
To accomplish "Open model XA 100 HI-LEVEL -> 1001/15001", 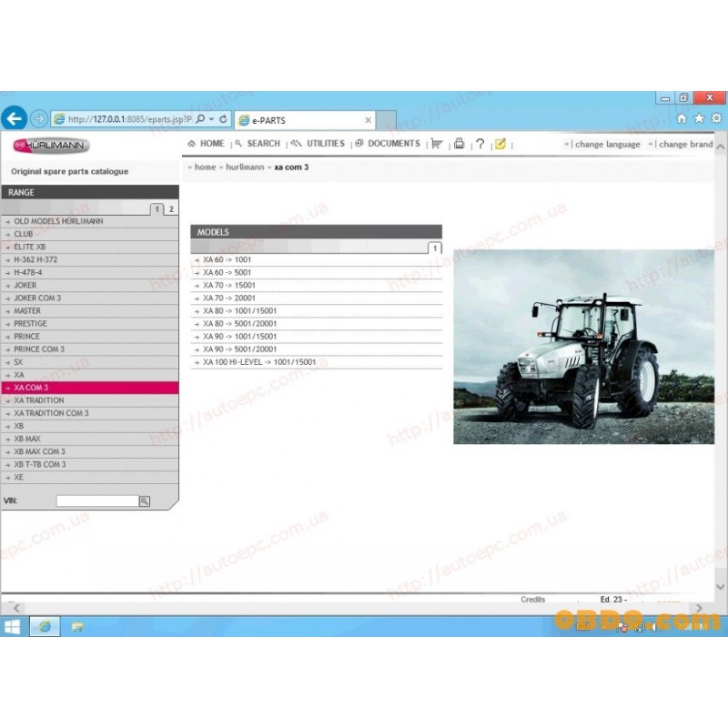I will pyautogui.click(x=316, y=362).
